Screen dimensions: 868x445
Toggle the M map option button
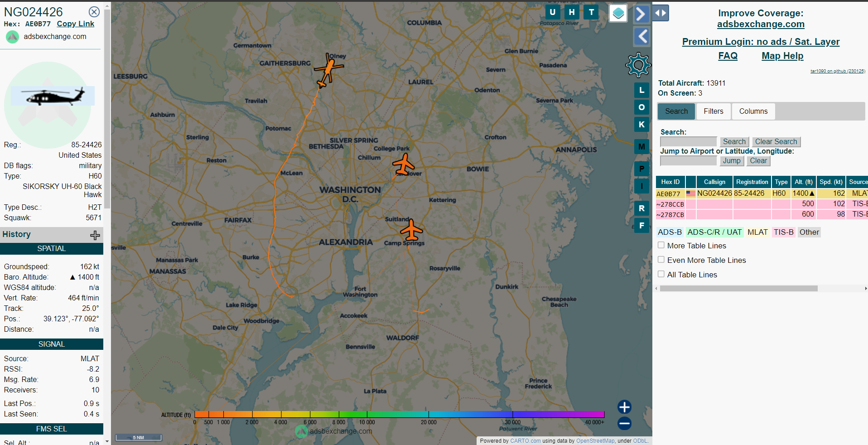[641, 147]
